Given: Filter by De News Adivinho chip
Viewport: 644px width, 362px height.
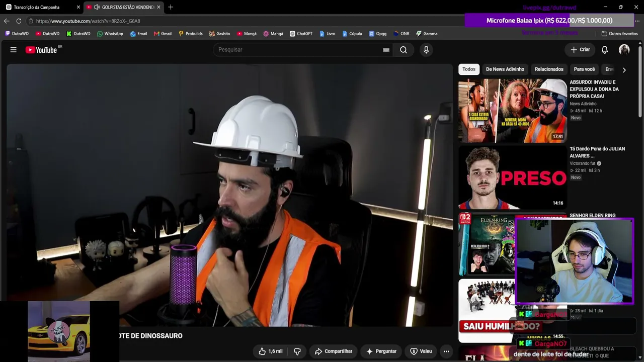Looking at the screenshot, I should point(505,69).
